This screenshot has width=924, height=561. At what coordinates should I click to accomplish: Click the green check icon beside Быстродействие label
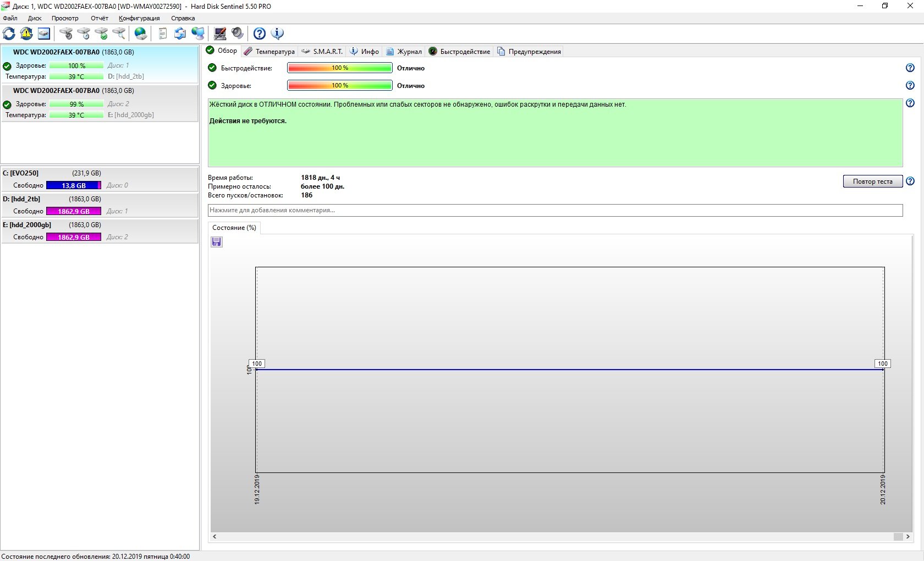[x=212, y=68]
